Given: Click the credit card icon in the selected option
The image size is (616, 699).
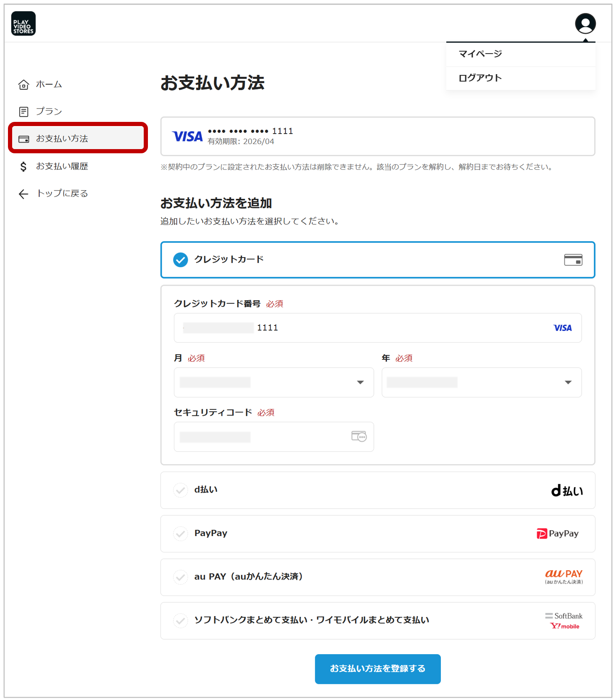Looking at the screenshot, I should (x=573, y=260).
